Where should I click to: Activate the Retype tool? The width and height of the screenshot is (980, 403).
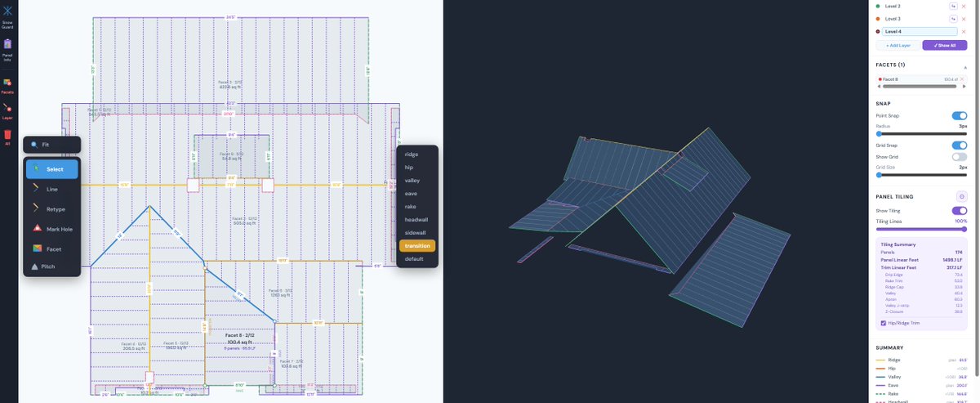[52, 209]
